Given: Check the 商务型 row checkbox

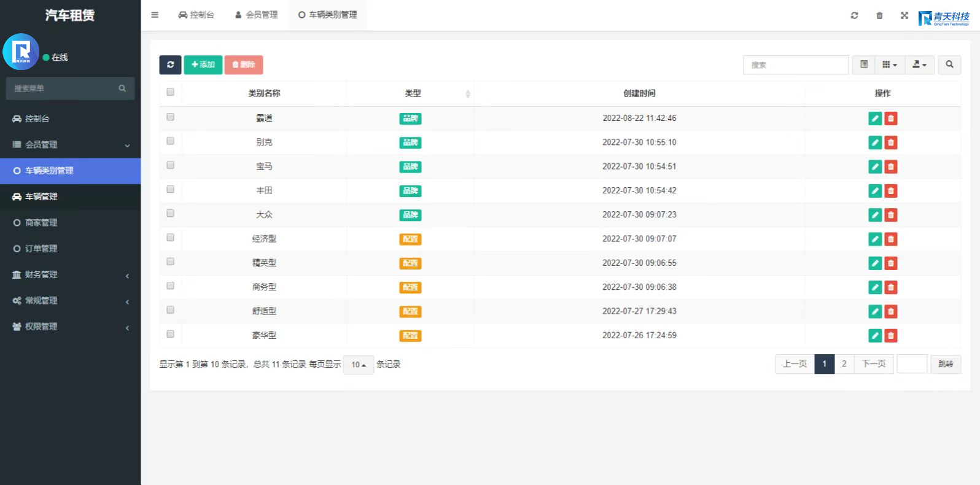Looking at the screenshot, I should (170, 285).
